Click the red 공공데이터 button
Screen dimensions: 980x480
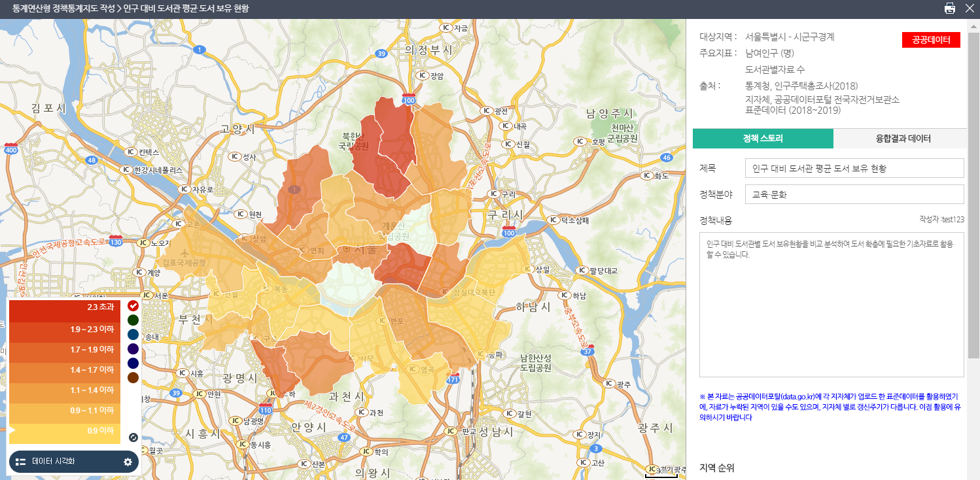931,40
